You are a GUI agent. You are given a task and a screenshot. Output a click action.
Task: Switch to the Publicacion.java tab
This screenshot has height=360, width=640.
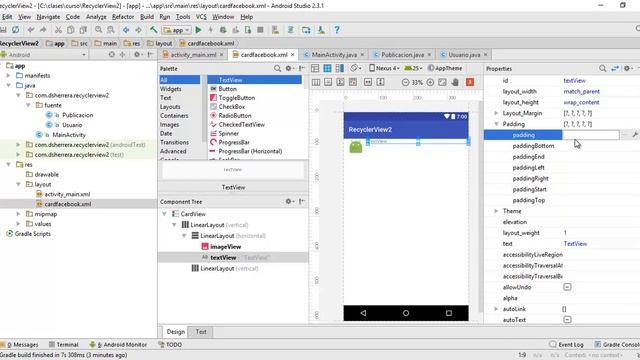coord(402,54)
